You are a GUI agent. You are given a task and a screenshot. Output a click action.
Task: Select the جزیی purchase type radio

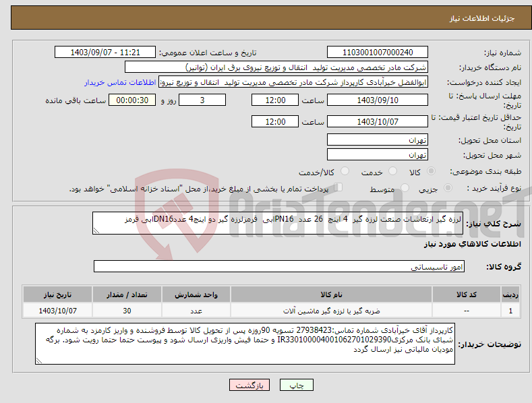click(x=448, y=188)
